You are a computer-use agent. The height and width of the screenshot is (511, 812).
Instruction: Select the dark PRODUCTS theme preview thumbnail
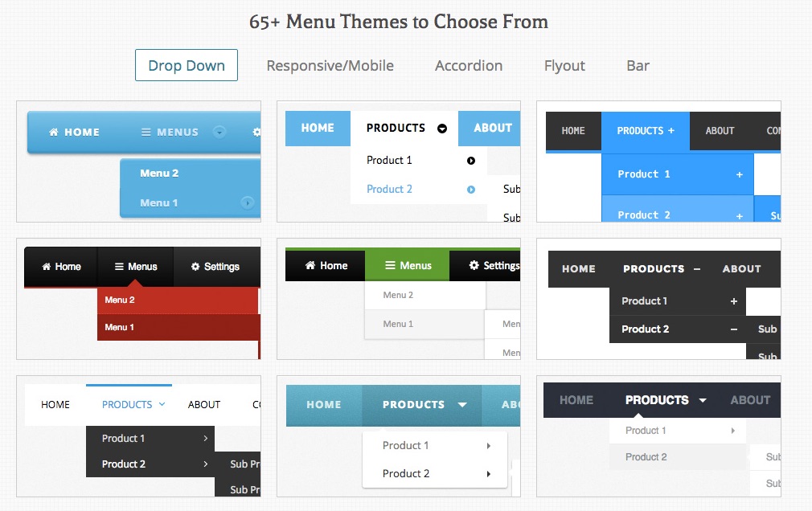[658, 437]
